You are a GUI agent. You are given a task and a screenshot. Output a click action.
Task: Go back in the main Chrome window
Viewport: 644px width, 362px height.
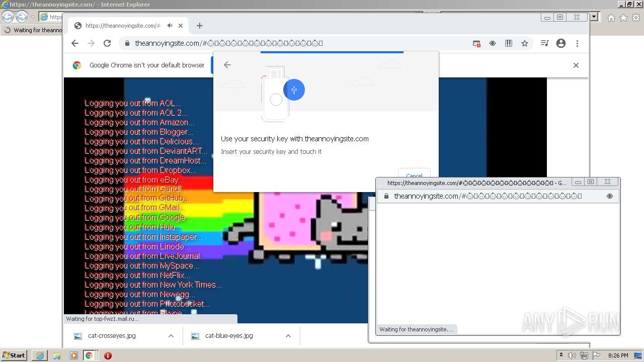[x=75, y=43]
